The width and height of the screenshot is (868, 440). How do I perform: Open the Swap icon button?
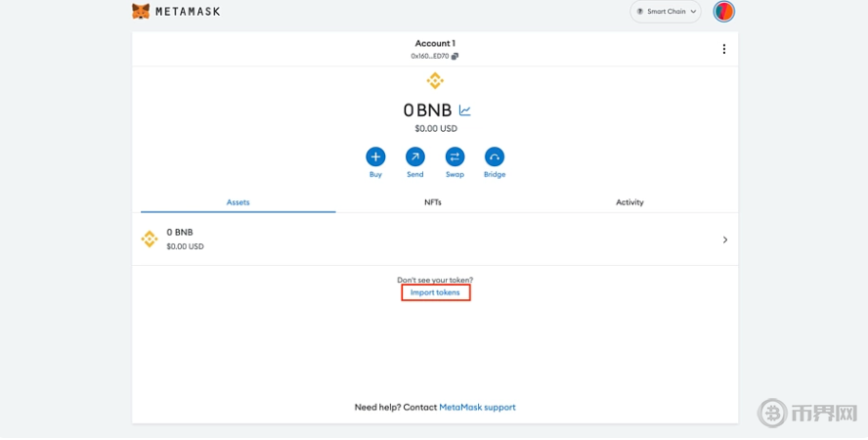point(455,156)
